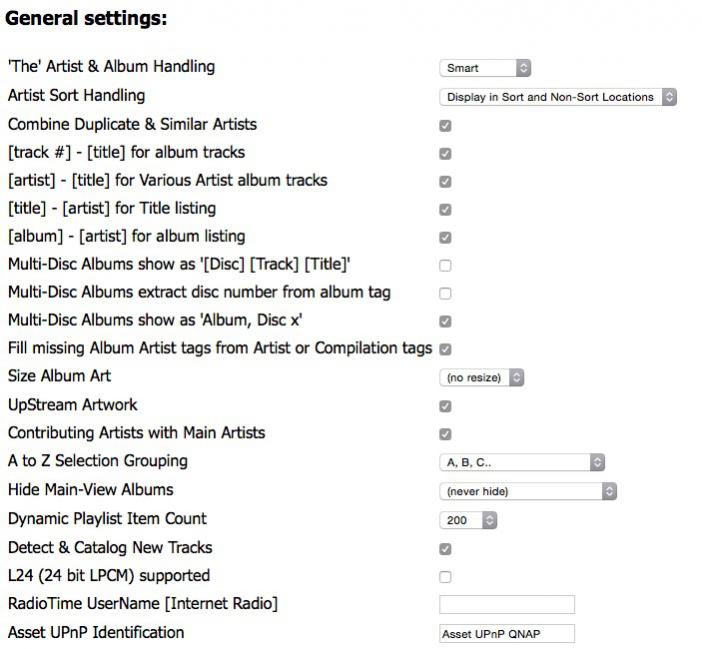Click the RadioTime UserName input field

click(x=507, y=604)
